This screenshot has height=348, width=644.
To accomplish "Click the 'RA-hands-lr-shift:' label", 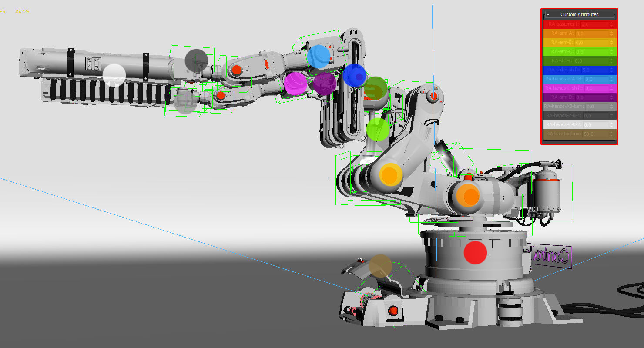I will (x=564, y=88).
